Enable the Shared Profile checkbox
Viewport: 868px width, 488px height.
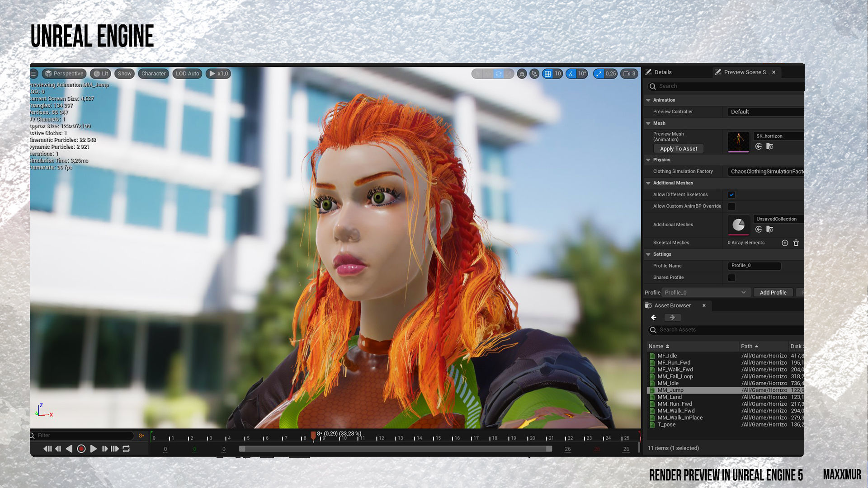(x=731, y=278)
